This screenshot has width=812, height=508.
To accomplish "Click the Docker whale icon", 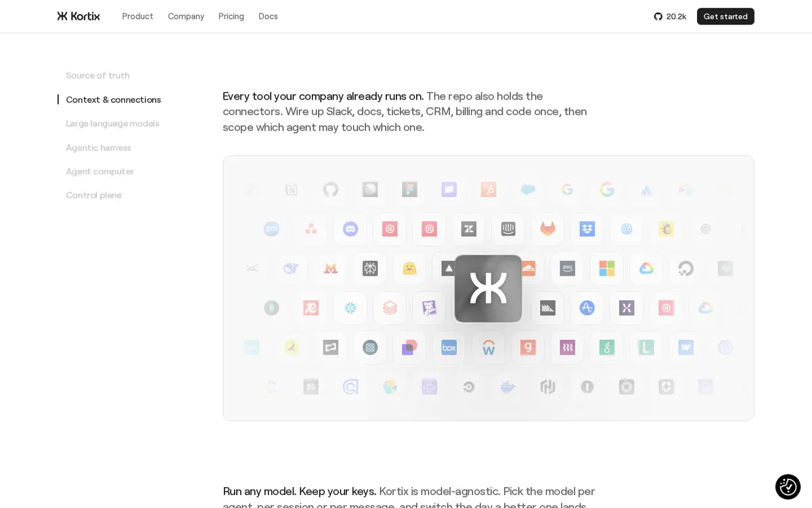I will 508,387.
